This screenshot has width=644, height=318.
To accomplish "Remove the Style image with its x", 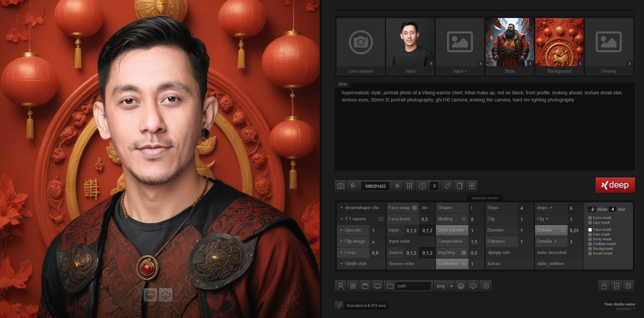I will pyautogui.click(x=530, y=63).
